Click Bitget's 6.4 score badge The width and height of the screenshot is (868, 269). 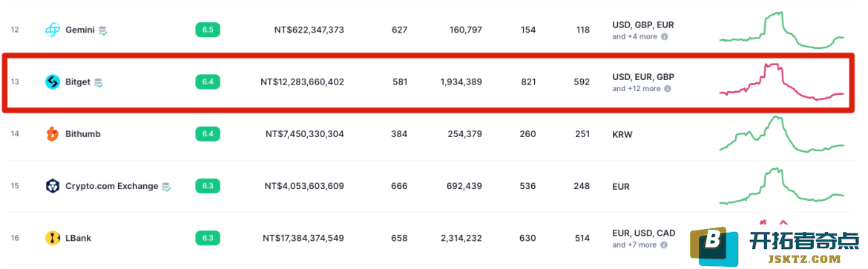(208, 82)
